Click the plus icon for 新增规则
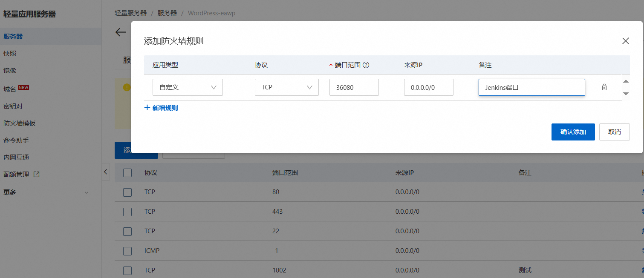Viewport: 644px width, 278px height. (x=147, y=108)
